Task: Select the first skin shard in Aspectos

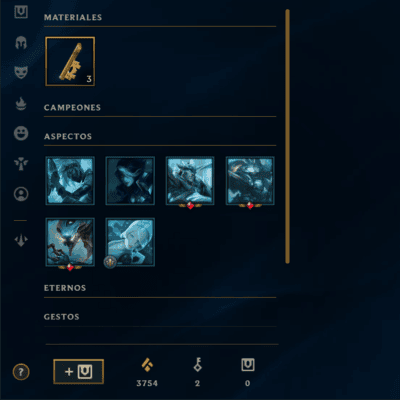Action: (70, 181)
